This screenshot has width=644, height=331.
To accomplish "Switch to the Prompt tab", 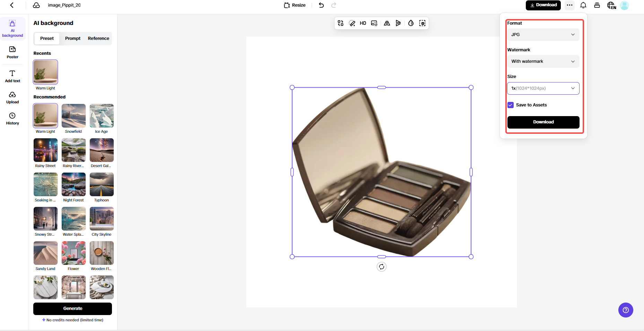I will tap(73, 38).
